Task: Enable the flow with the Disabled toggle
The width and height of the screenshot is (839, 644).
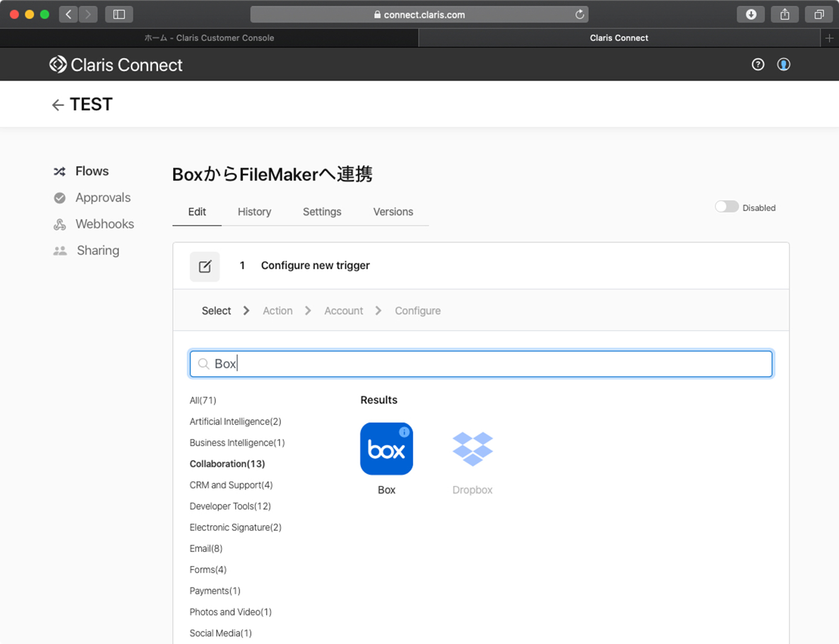Action: click(727, 207)
